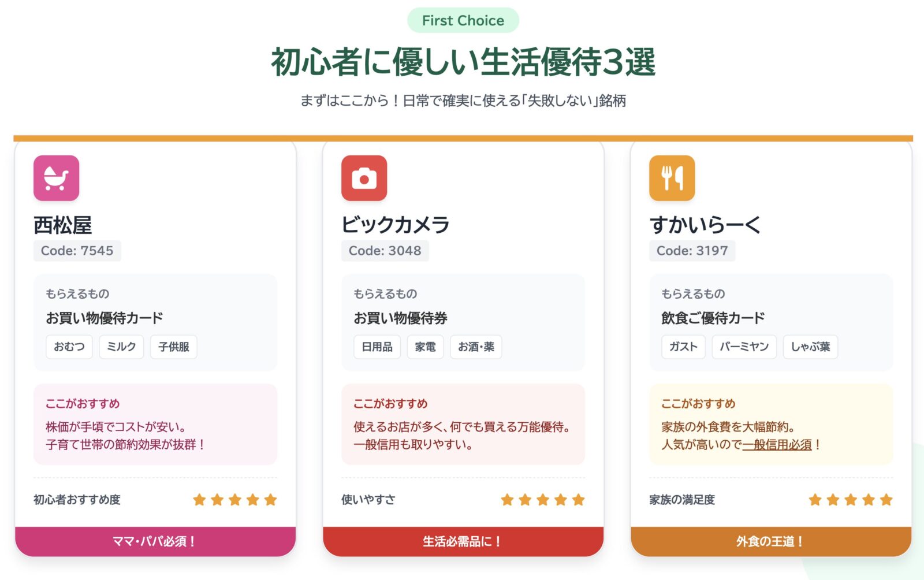Click the おむつ tag
The width and height of the screenshot is (924, 580).
coord(69,347)
